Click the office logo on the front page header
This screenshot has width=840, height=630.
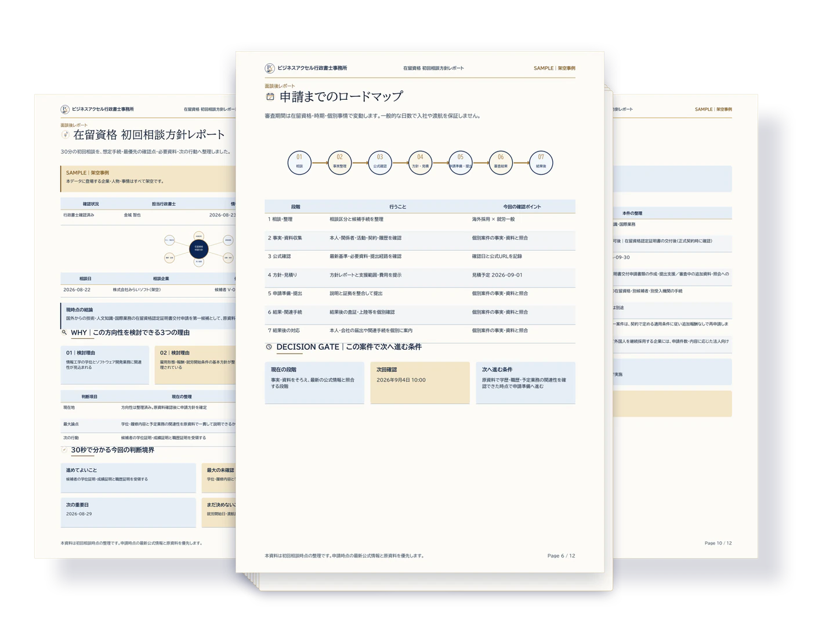(x=269, y=68)
